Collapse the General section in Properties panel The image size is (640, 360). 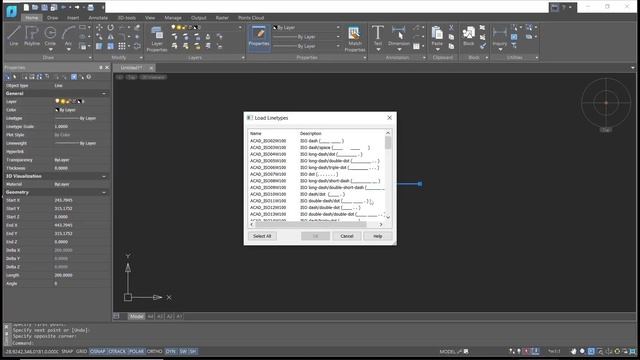(104, 93)
